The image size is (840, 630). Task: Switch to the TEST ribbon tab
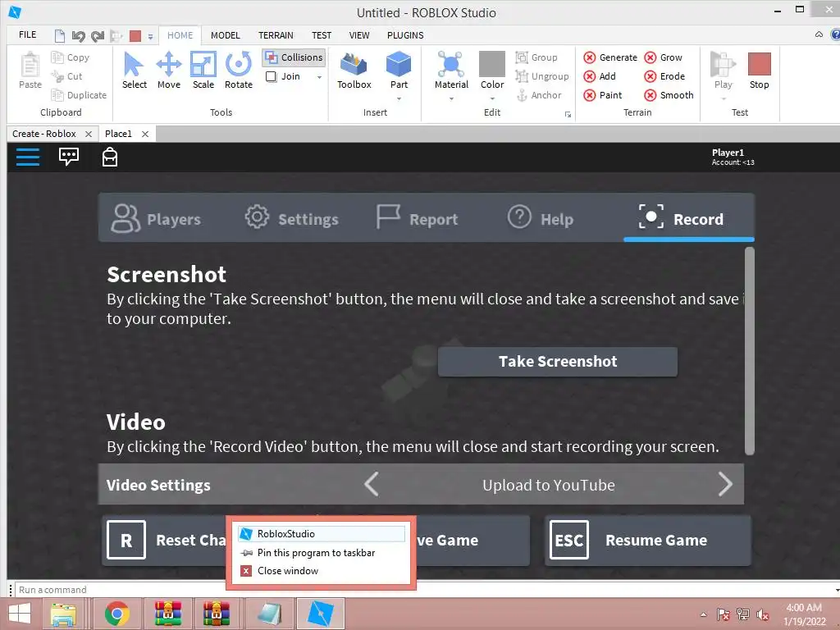point(322,35)
